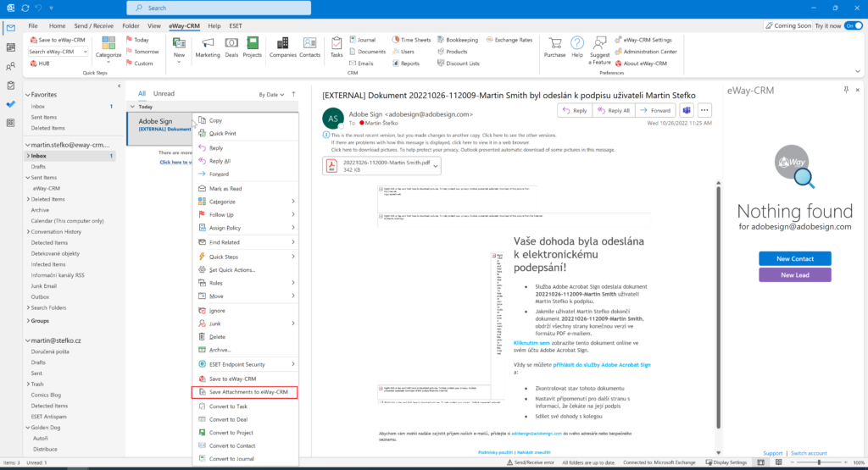
Task: Open the Support link in the eWay-CRM pane
Action: click(773, 453)
